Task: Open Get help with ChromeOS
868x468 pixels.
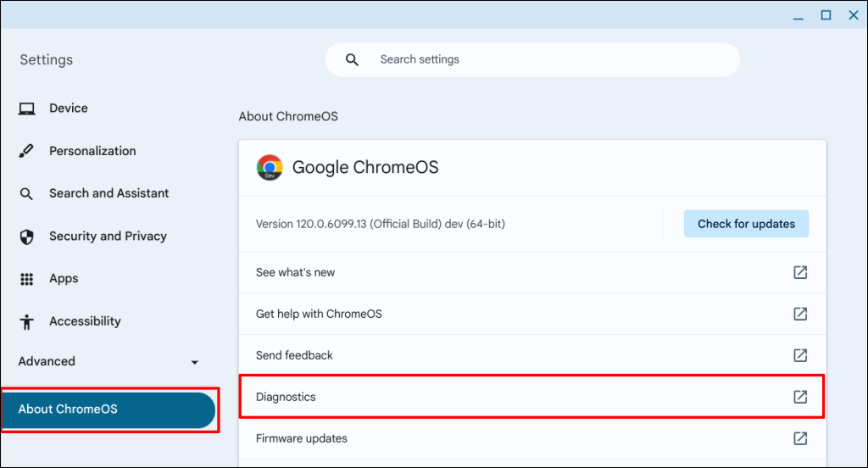Action: point(319,314)
